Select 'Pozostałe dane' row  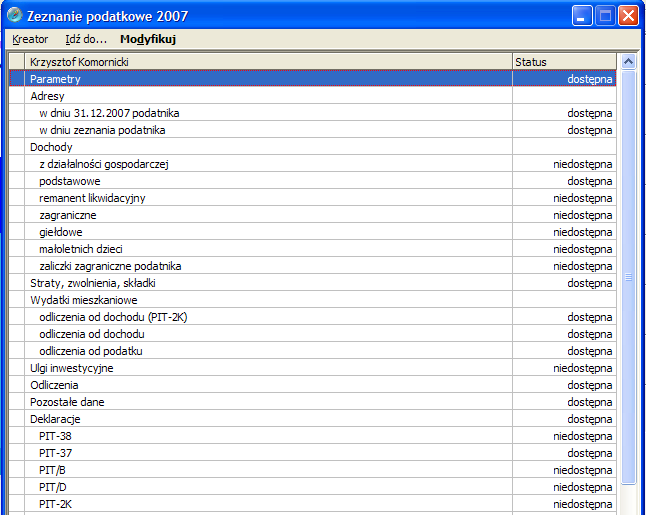(313, 402)
